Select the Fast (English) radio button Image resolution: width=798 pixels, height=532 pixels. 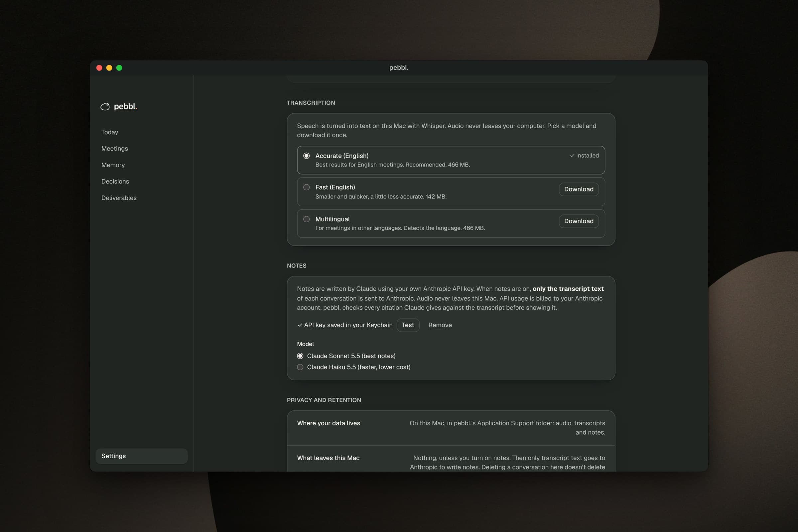point(307,187)
